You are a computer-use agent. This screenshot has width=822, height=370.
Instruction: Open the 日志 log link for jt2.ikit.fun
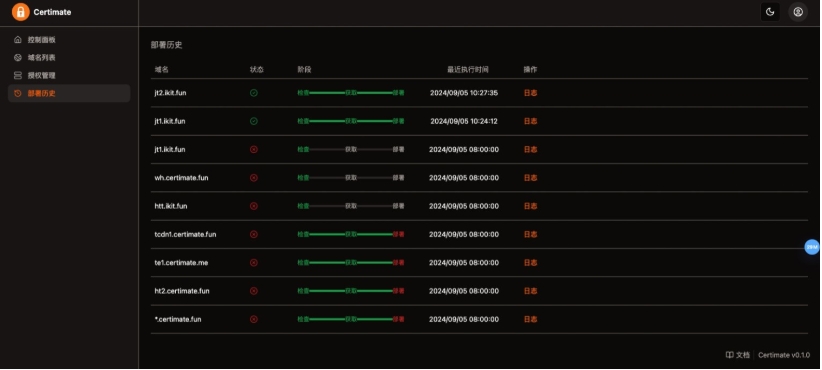click(x=531, y=93)
